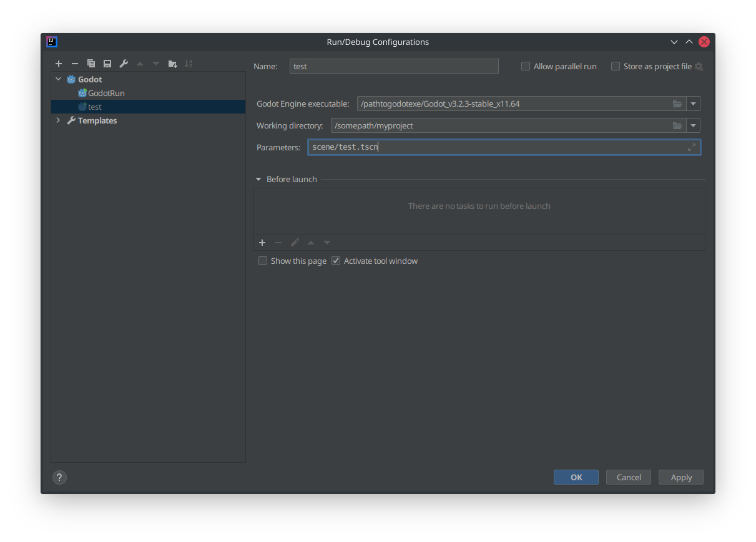Open edit templates wrench icon in toolbar

click(x=124, y=64)
